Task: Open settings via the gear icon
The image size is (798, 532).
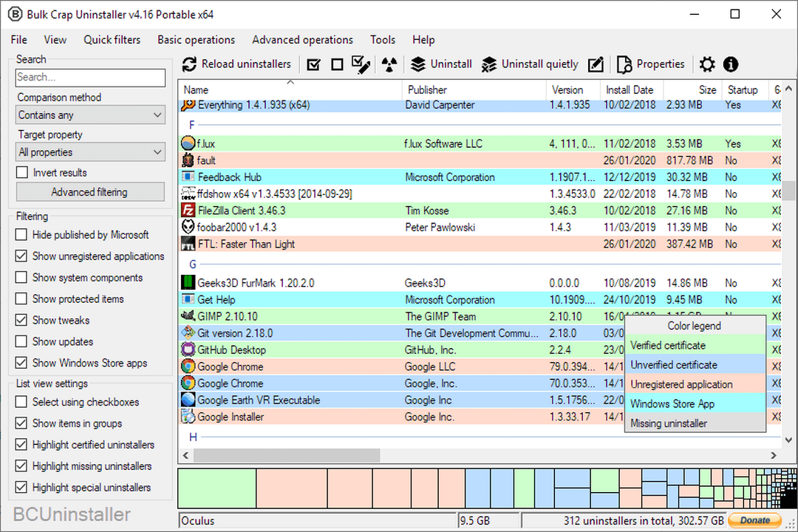Action: point(707,65)
